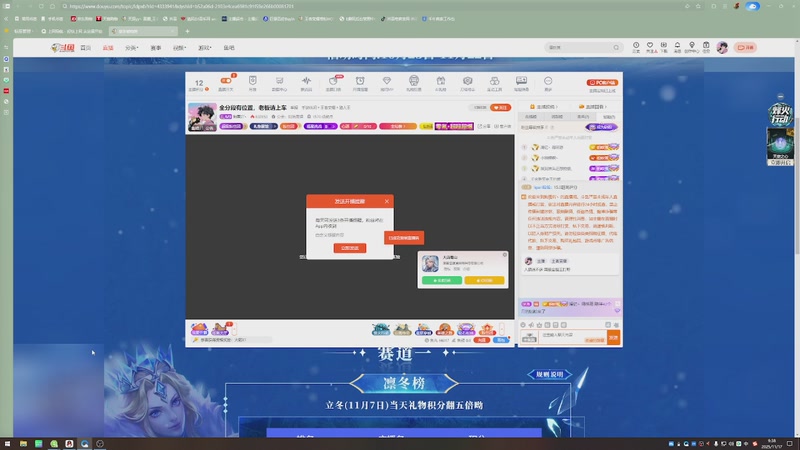800x450 pixels.
Task: Click the shield icon in streamer toolbar
Action: click(253, 81)
